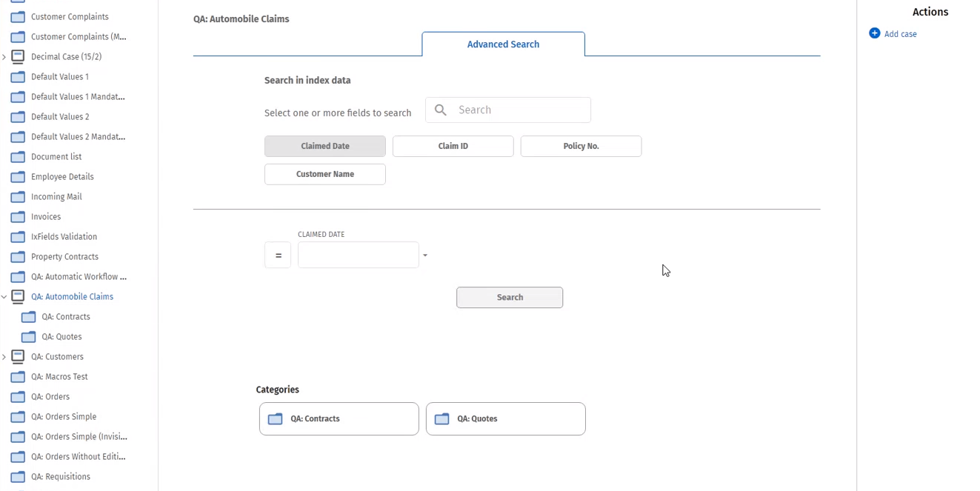Click the folder icon inside QA: Quotes category card

point(442,419)
